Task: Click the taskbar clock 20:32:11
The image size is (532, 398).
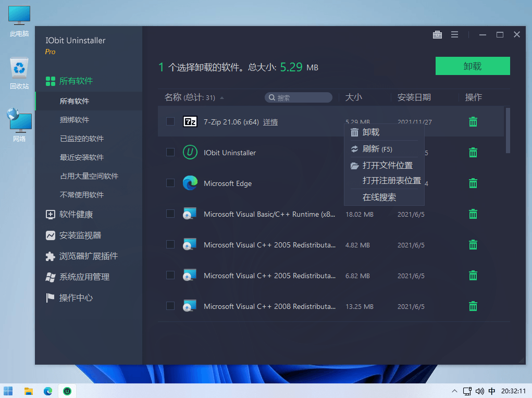Action: (x=513, y=391)
